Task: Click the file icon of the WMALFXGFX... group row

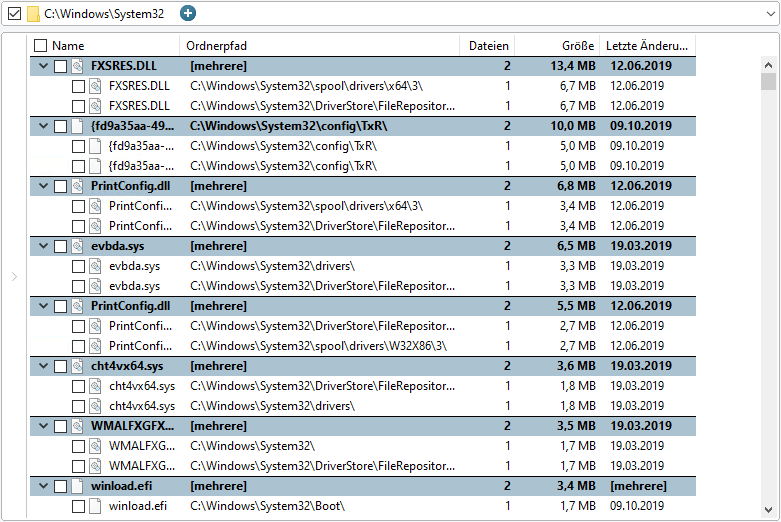Action: click(x=77, y=426)
